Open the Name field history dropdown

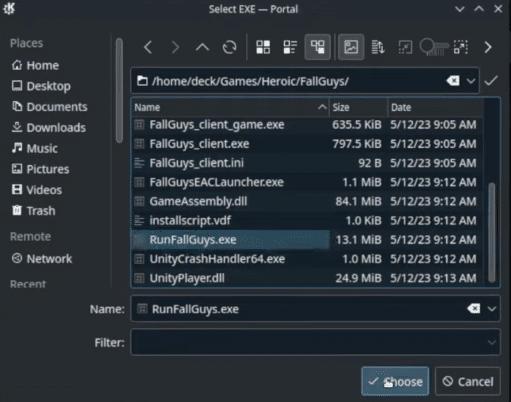pos(492,309)
